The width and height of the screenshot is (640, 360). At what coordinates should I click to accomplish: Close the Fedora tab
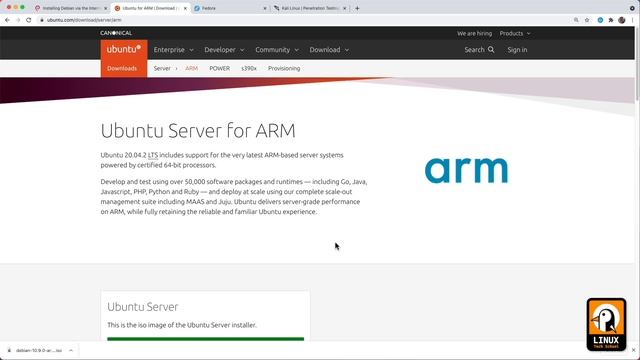click(x=264, y=8)
